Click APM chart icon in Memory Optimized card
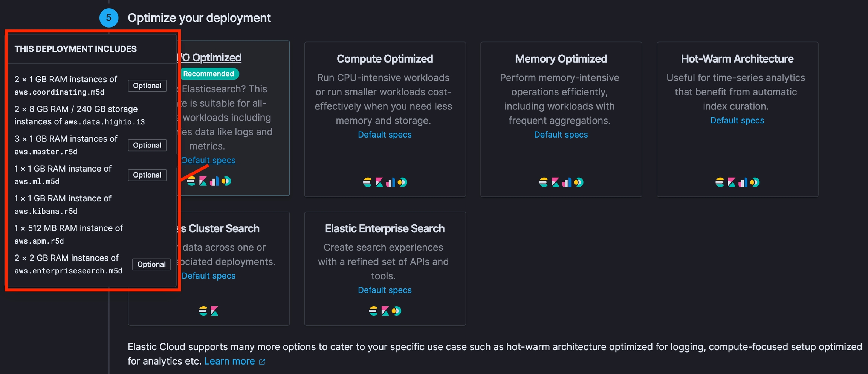The image size is (868, 374). pyautogui.click(x=567, y=182)
